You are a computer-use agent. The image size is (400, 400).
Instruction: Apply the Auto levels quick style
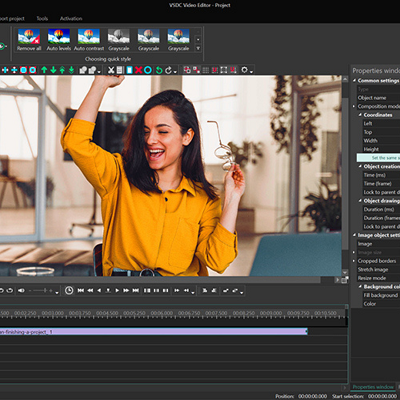(59, 40)
